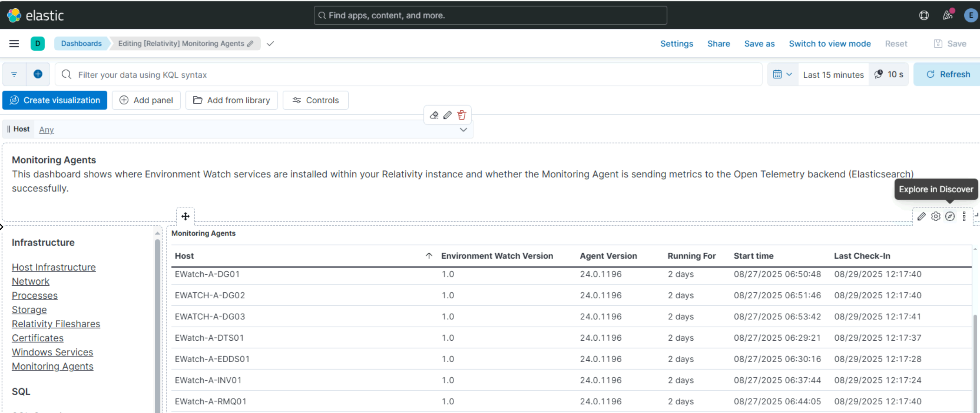Viewport: 980px width, 413px height.
Task: Click the Refresh button
Action: pos(947,74)
